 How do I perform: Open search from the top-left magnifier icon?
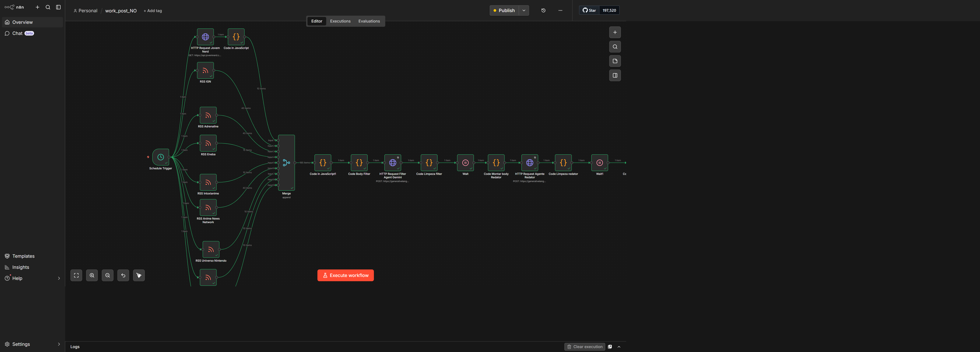(48, 7)
